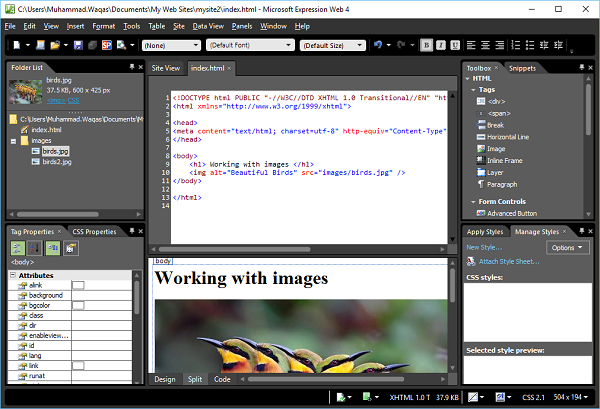Click Show Alphabetized List icon in Tag Properties
The width and height of the screenshot is (600, 409).
[x=35, y=248]
